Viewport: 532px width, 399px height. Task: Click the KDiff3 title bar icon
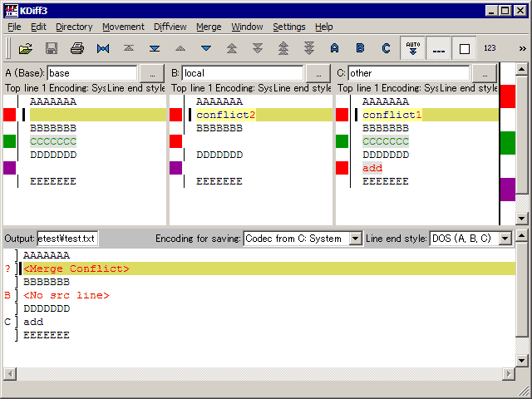(11, 11)
